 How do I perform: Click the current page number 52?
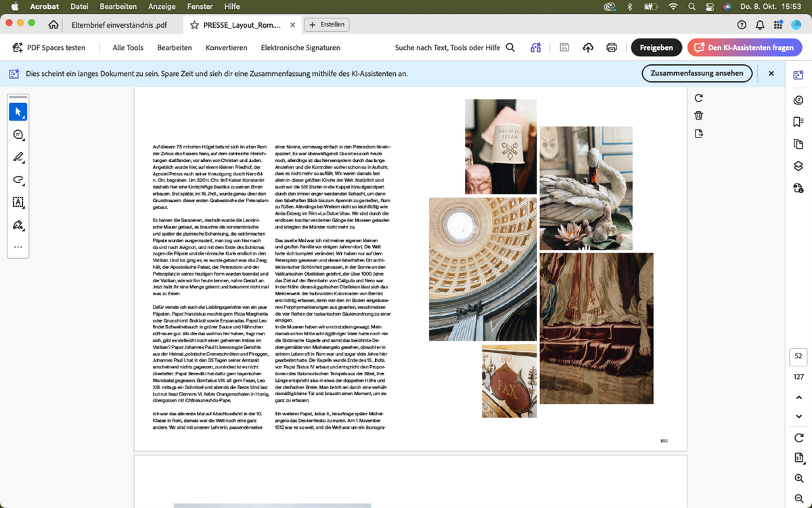tap(798, 356)
